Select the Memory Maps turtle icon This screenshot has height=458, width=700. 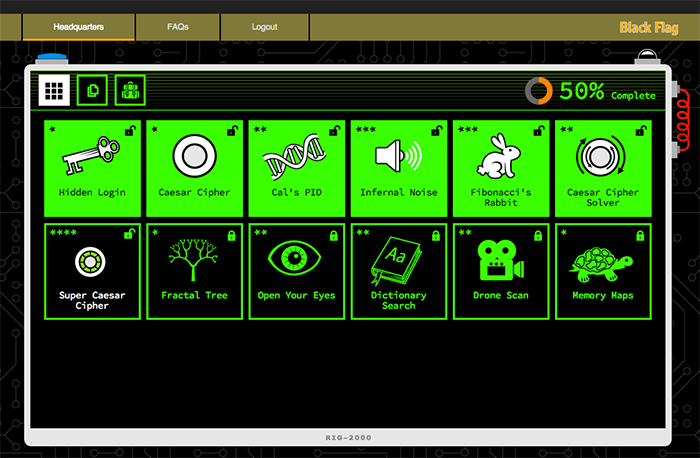(x=601, y=264)
